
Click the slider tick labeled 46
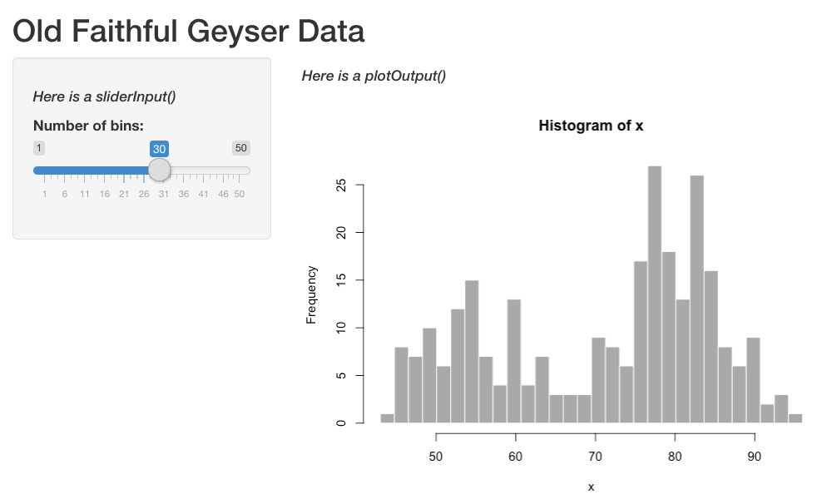223,194
